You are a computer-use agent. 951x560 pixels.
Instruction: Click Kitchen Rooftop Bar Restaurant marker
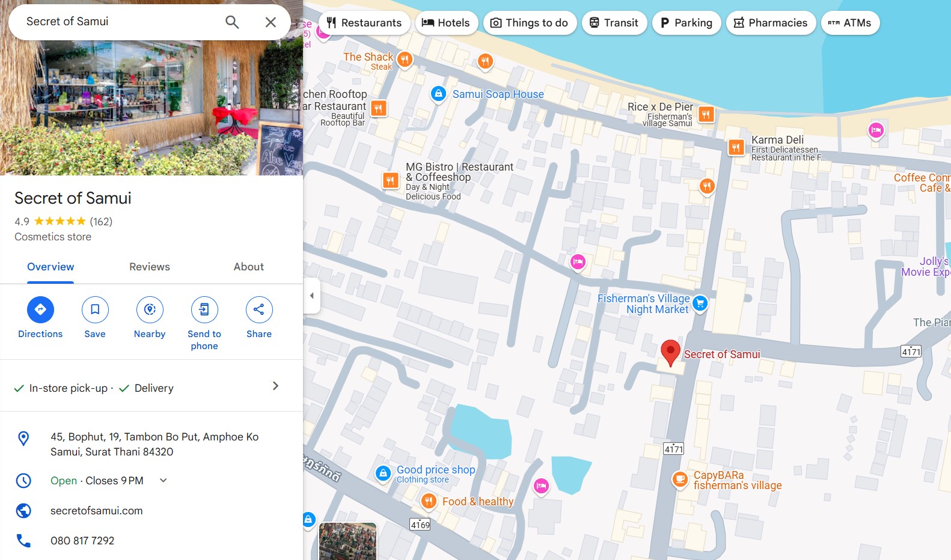(x=378, y=108)
